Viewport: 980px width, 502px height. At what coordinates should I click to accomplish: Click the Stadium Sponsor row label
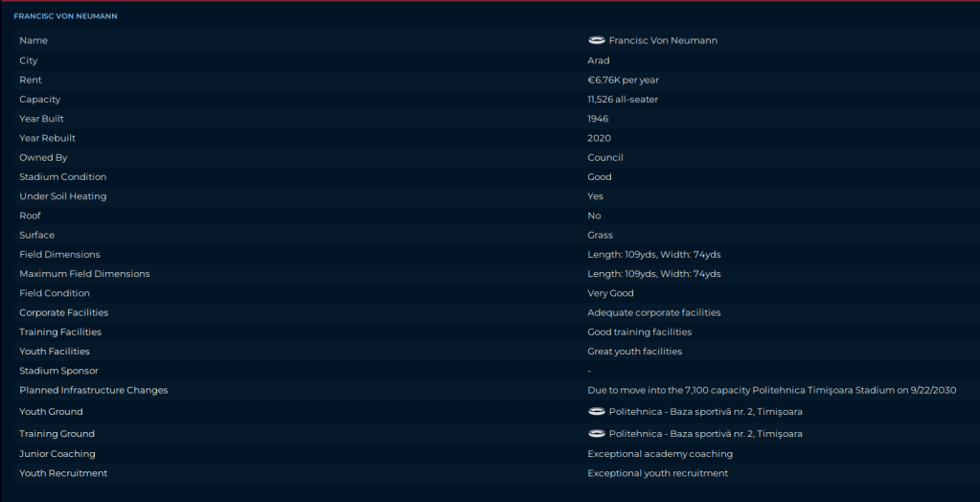point(58,371)
